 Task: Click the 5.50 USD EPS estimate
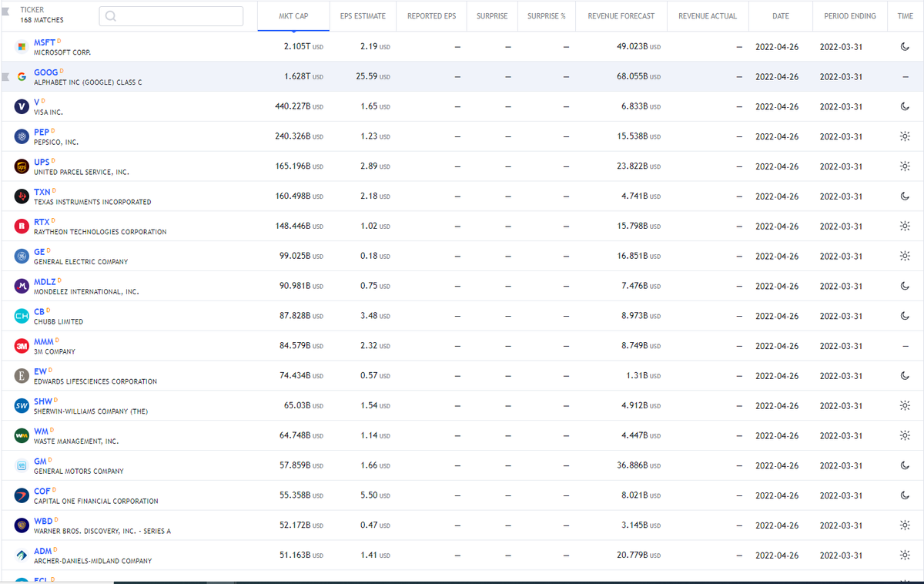(x=375, y=495)
